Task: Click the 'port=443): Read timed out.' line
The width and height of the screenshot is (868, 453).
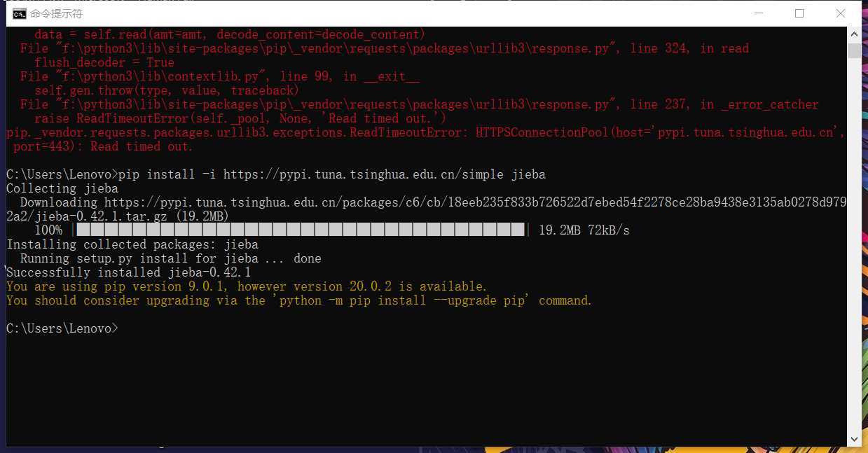Action: point(102,146)
